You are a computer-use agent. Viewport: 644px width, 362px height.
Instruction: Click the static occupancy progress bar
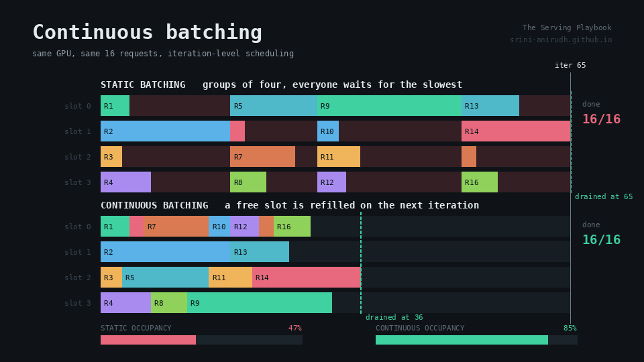(x=201, y=340)
